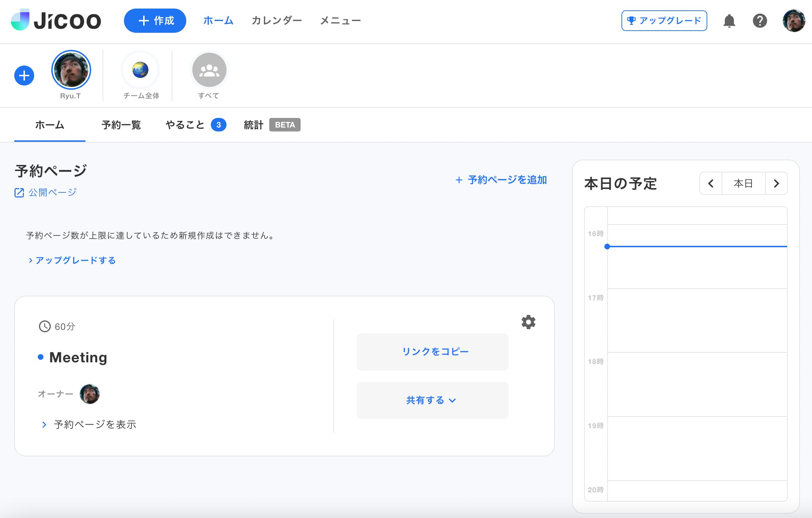Image resolution: width=812 pixels, height=518 pixels.
Task: Click the 作成 create button
Action: pyautogui.click(x=155, y=21)
